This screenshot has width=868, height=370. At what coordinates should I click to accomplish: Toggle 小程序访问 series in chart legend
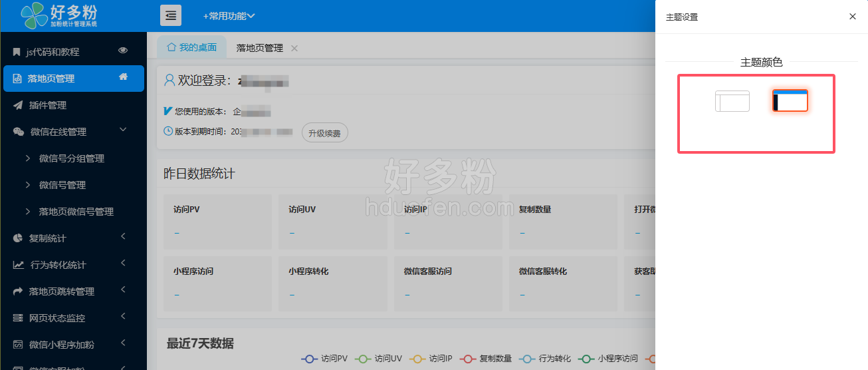point(607,359)
